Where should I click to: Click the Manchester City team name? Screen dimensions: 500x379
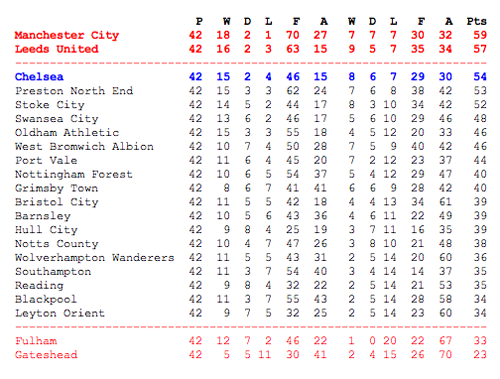click(x=67, y=35)
